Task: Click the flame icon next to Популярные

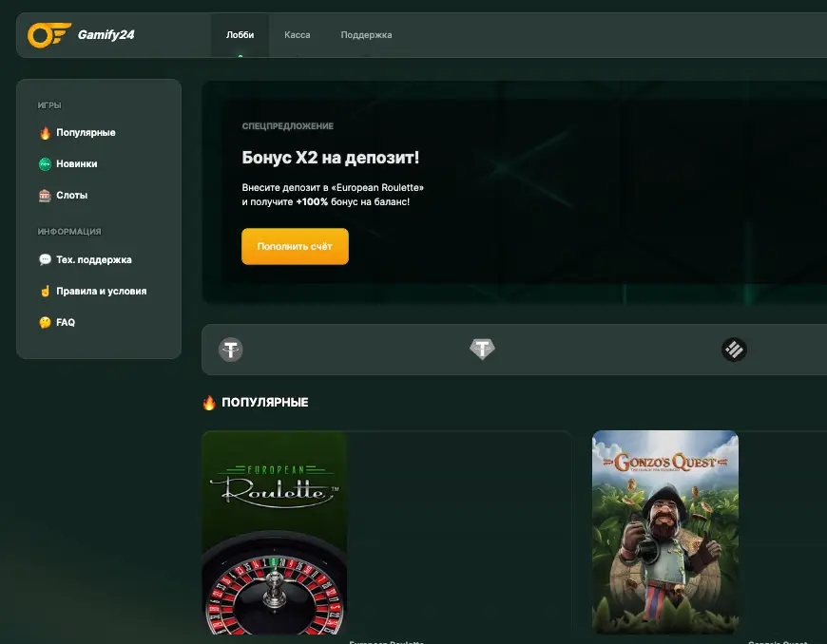Action: point(45,132)
